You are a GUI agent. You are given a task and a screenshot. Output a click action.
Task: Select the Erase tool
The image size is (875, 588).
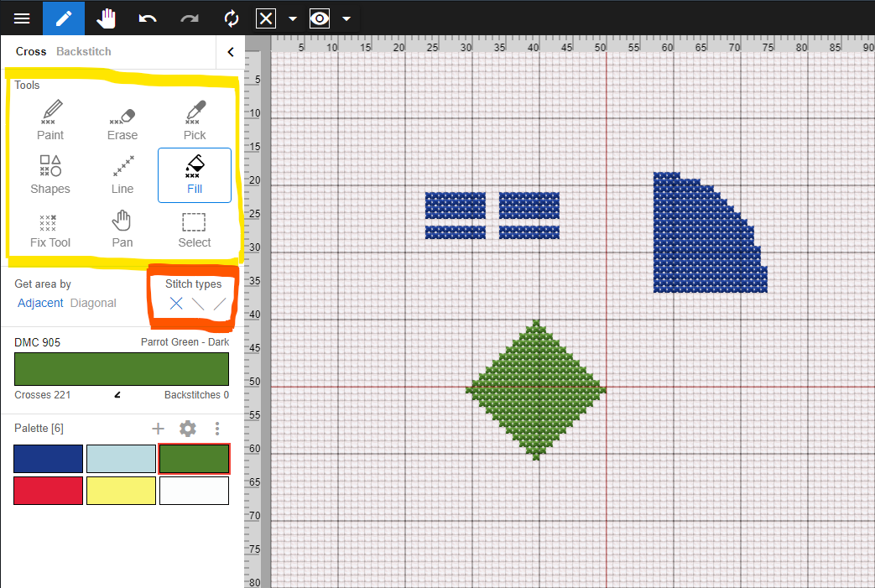[122, 121]
